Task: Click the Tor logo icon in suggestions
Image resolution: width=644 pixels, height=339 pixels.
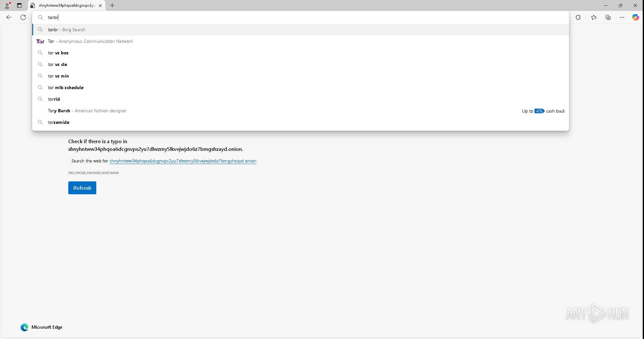Action: (x=40, y=41)
